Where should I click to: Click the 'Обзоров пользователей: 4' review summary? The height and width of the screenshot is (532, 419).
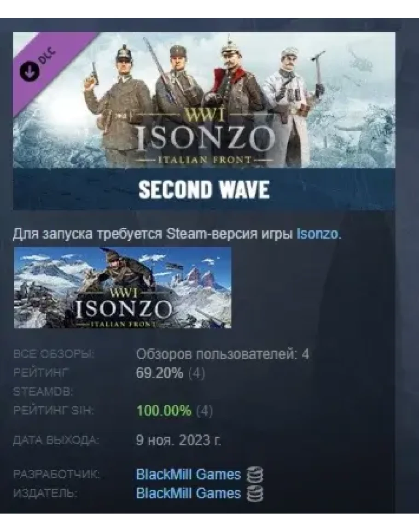(222, 354)
